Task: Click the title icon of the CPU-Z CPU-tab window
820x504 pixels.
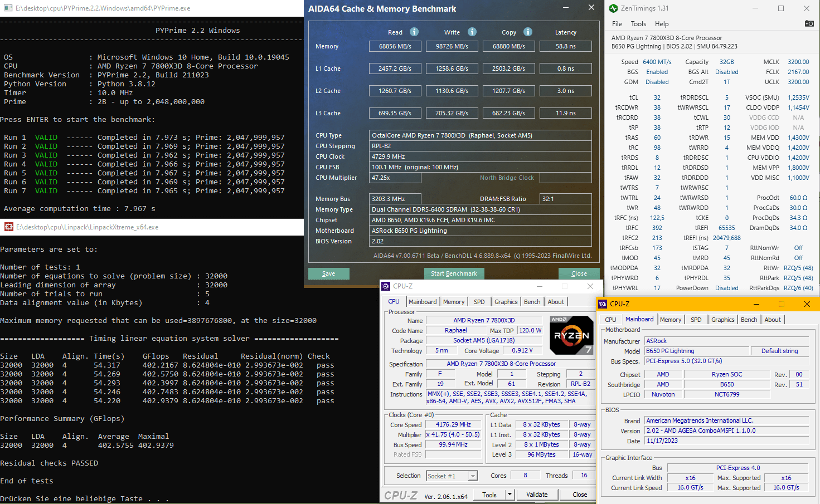Action: pyautogui.click(x=386, y=286)
